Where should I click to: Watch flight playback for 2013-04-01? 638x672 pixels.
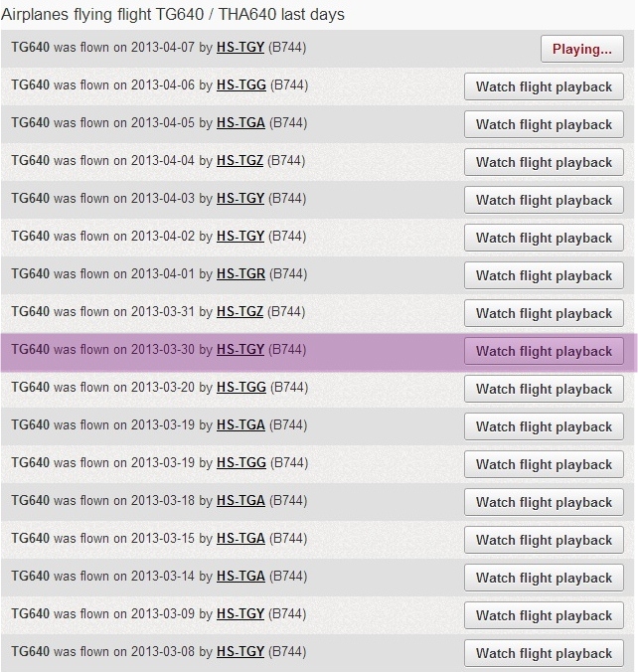point(544,275)
